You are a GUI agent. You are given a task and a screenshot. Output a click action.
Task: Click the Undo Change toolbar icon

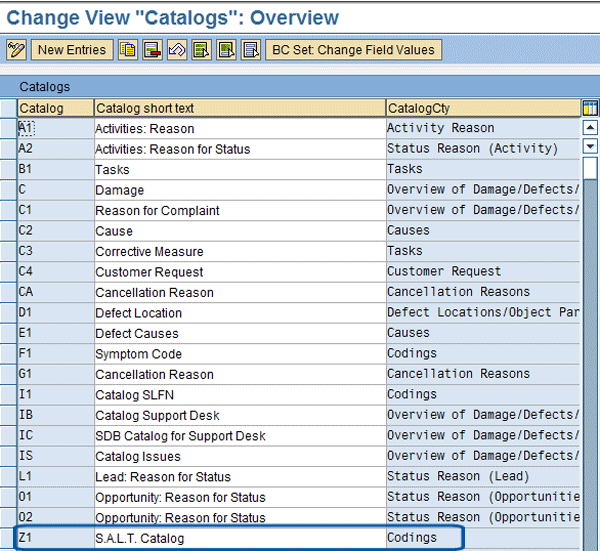tap(177, 50)
